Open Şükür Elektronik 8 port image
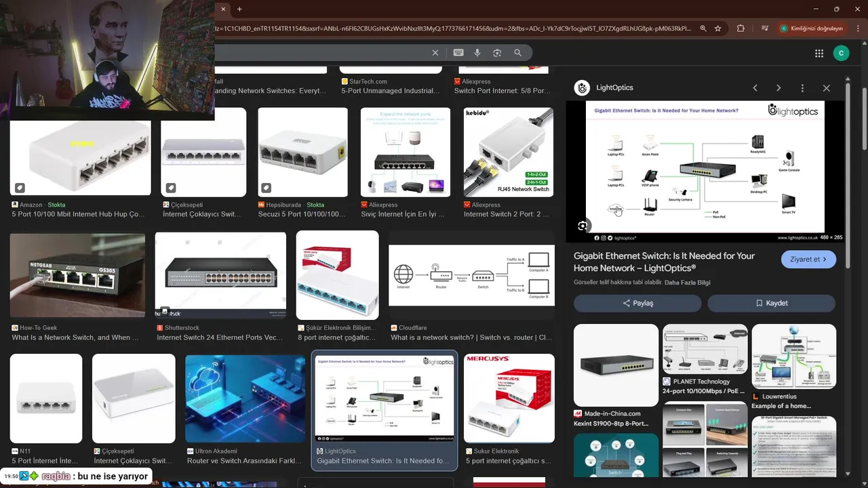Image resolution: width=868 pixels, height=488 pixels. point(337,275)
